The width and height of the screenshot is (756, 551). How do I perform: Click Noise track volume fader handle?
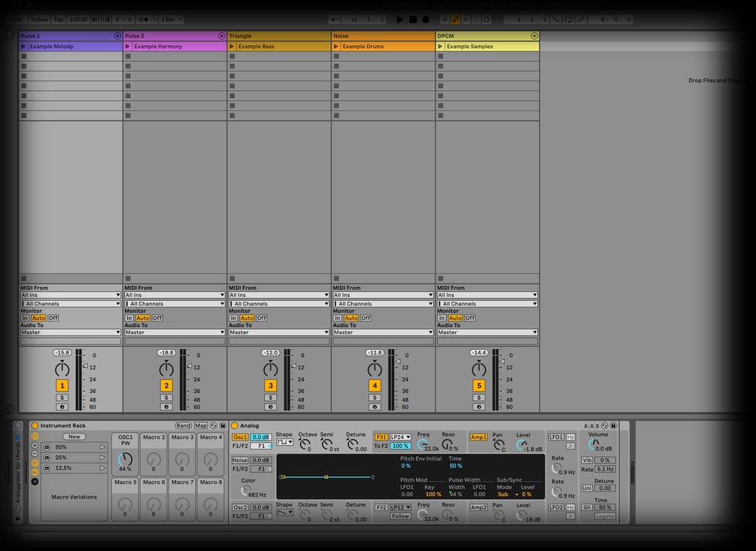(398, 361)
